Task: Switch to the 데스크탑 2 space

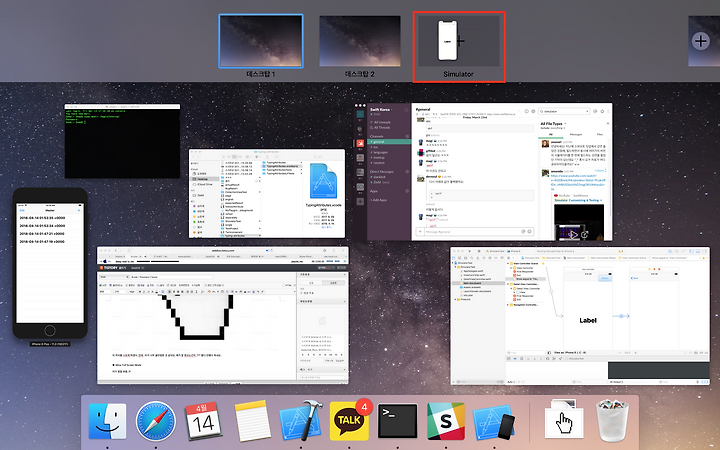Action: 360,41
